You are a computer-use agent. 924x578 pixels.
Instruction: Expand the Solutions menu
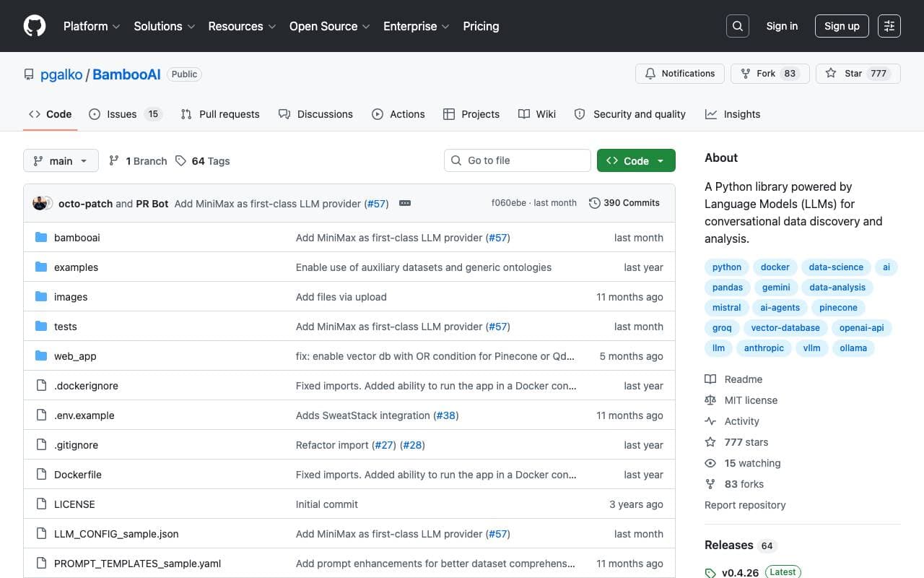[x=164, y=26]
